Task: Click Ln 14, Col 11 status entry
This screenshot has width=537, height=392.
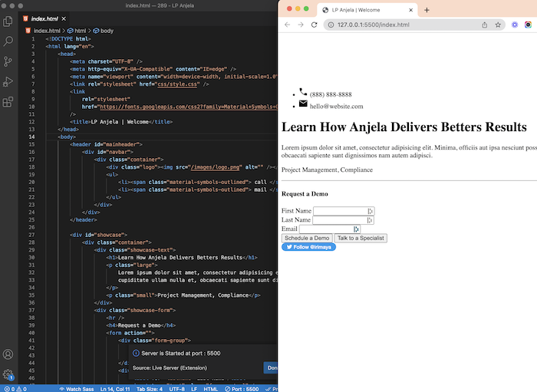Action: (x=115, y=389)
